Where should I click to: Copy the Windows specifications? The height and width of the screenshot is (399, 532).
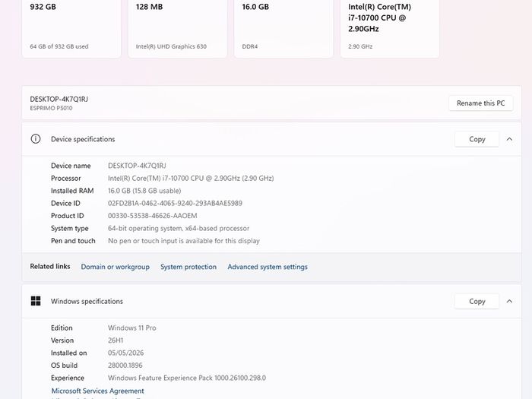click(x=477, y=301)
